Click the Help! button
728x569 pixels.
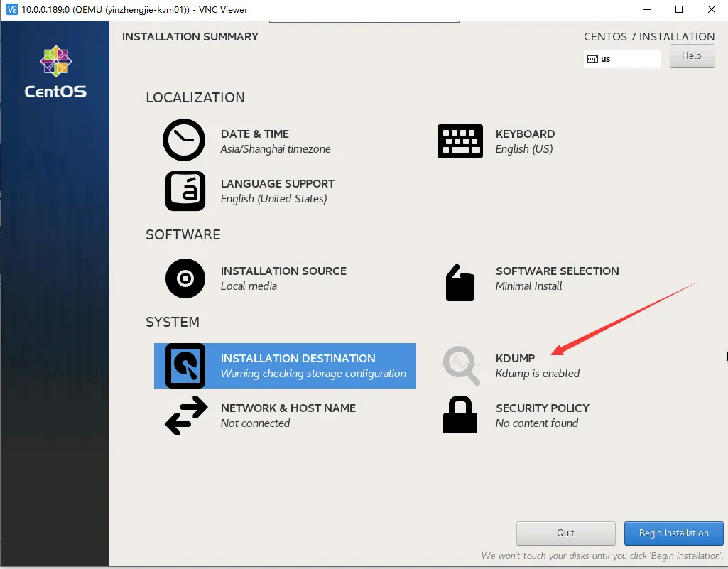point(692,55)
